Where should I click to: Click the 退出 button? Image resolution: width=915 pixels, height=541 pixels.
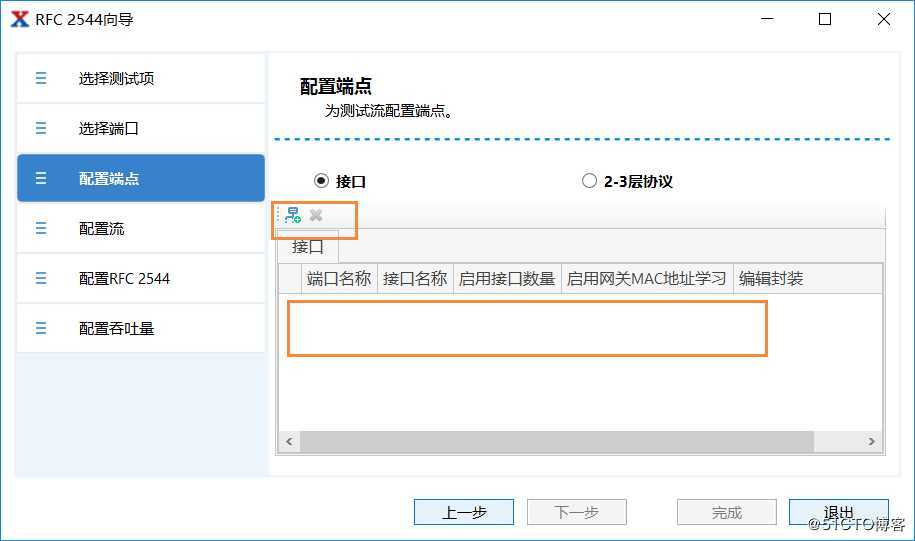[839, 512]
